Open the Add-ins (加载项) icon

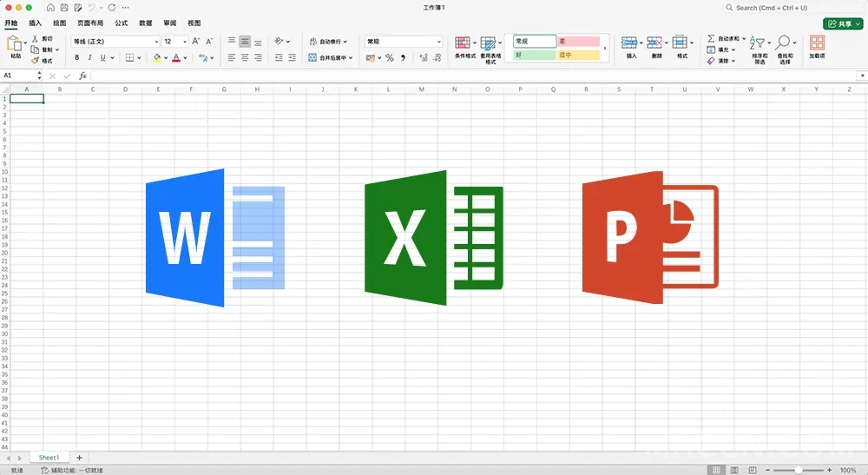click(x=817, y=43)
